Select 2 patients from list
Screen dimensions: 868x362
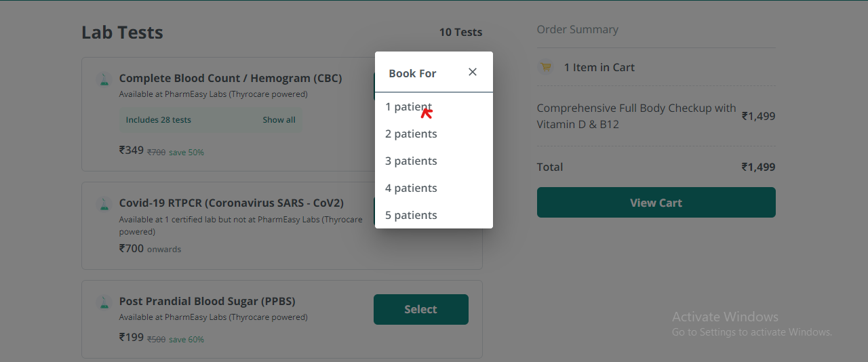pos(411,134)
